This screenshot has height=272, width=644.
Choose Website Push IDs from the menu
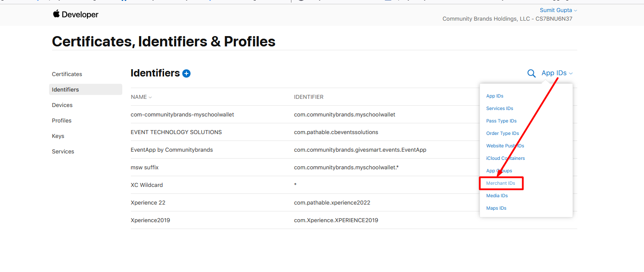click(x=505, y=146)
